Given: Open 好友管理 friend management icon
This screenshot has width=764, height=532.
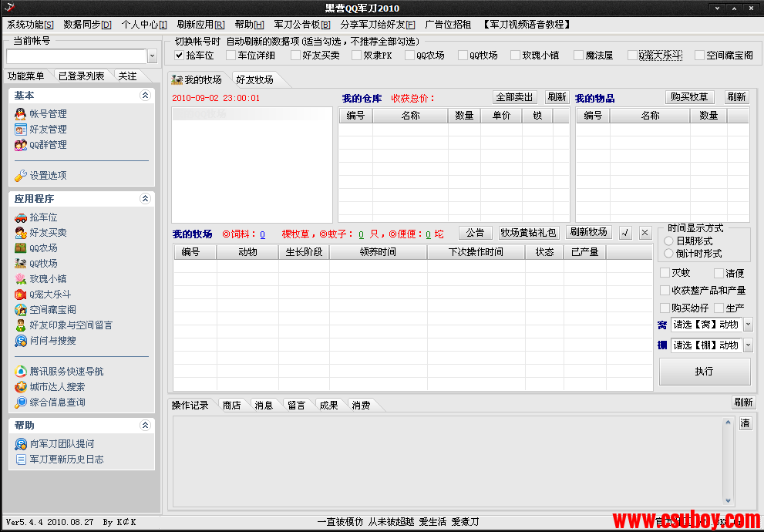Looking at the screenshot, I should click(21, 130).
